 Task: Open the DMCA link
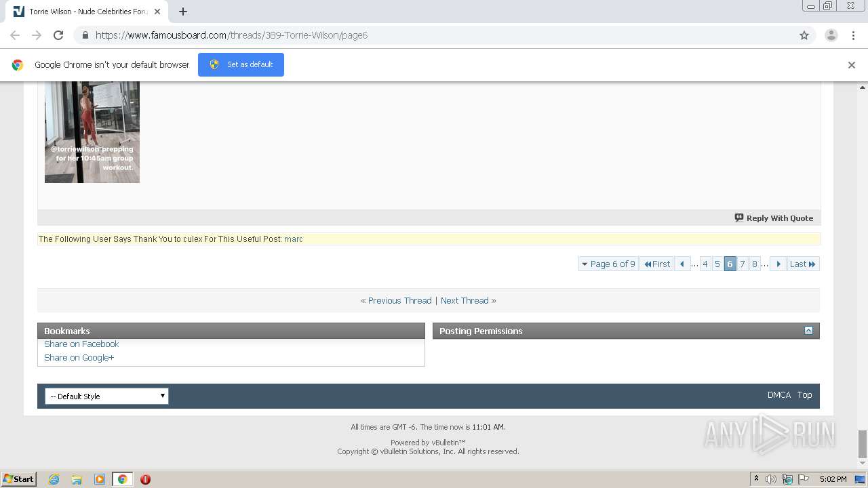[x=779, y=394]
